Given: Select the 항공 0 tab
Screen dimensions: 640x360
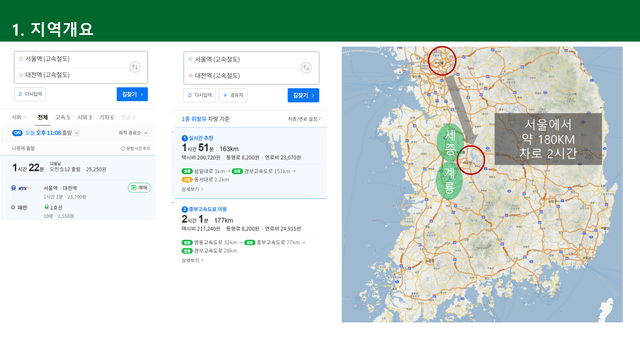Looking at the screenshot, I should pyautogui.click(x=128, y=118).
